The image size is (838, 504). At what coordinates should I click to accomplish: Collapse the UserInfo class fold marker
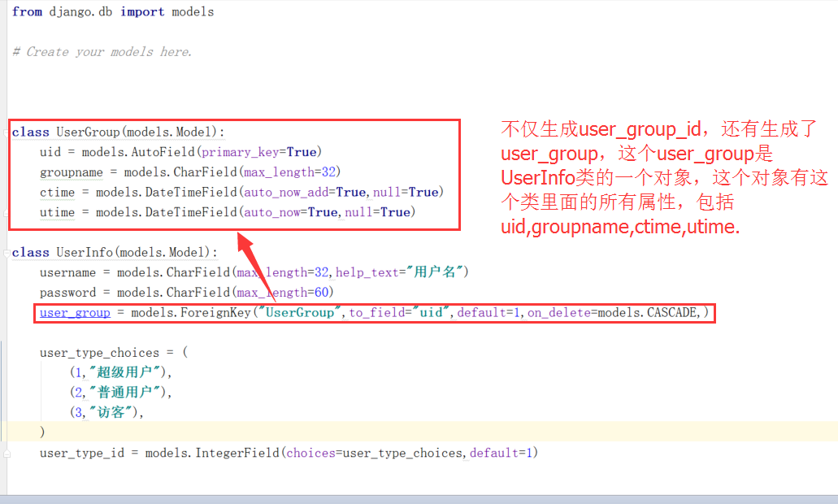tap(7, 253)
